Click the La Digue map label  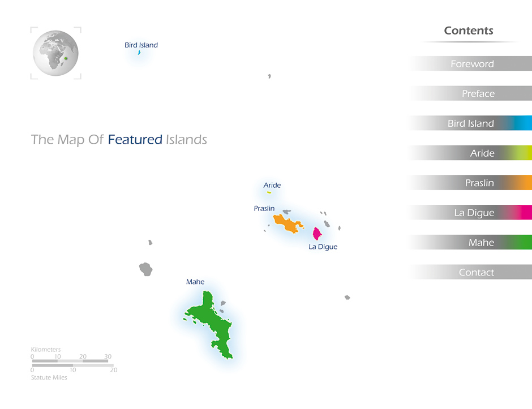tap(323, 247)
